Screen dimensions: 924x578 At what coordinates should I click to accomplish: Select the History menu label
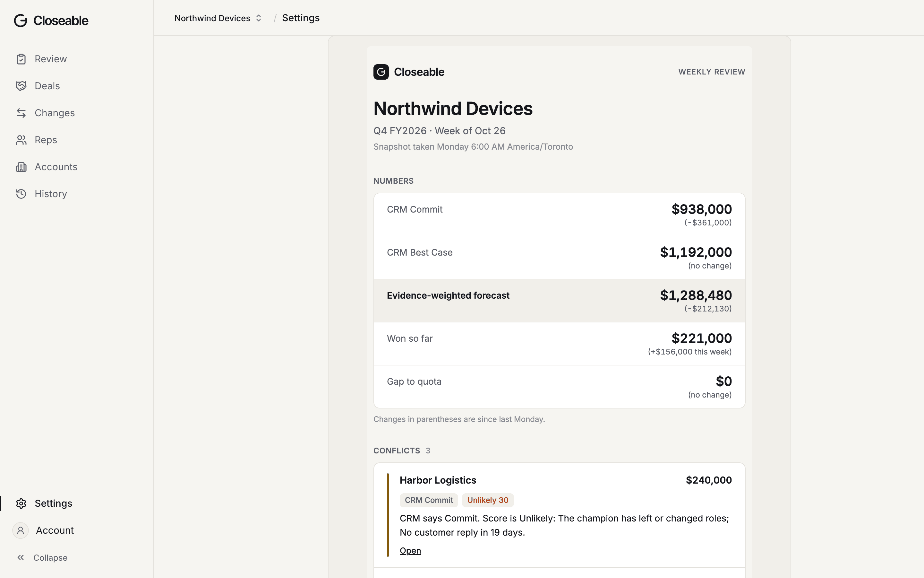[x=51, y=194]
